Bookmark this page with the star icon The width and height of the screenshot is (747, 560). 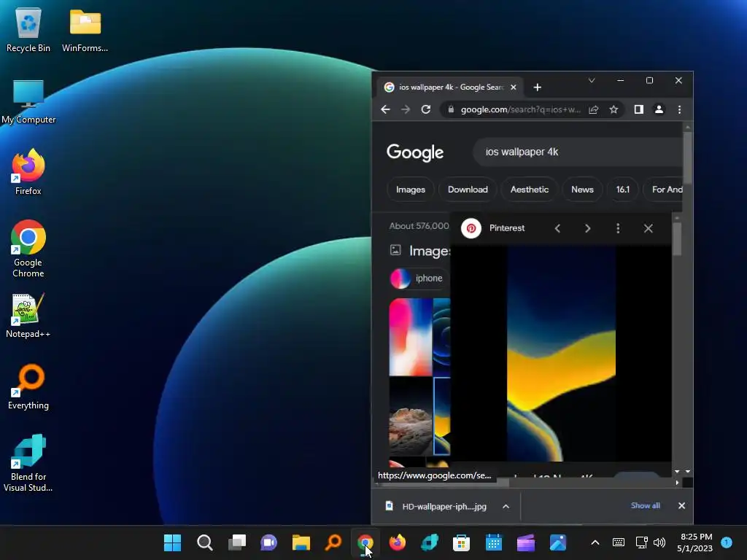(x=614, y=109)
